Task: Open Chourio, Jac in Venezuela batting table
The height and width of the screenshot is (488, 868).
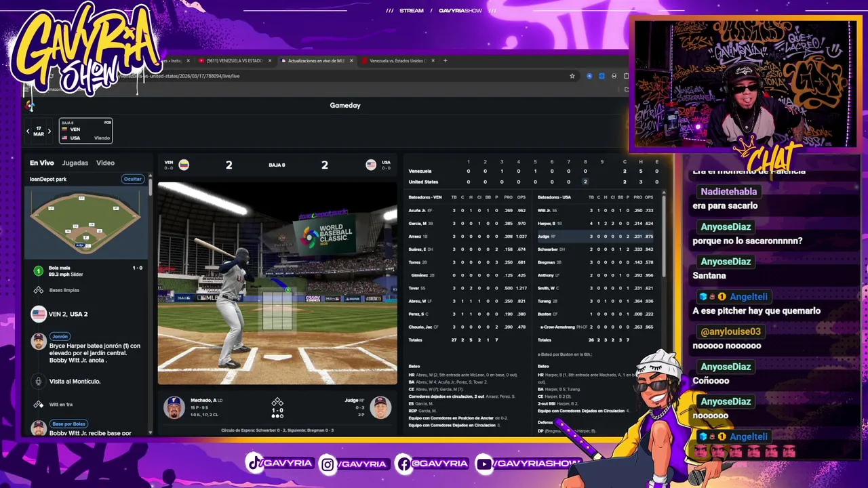Action: (x=420, y=327)
